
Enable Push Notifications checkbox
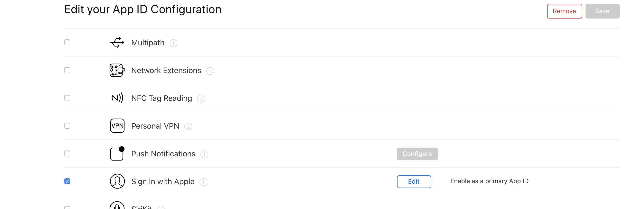click(67, 153)
